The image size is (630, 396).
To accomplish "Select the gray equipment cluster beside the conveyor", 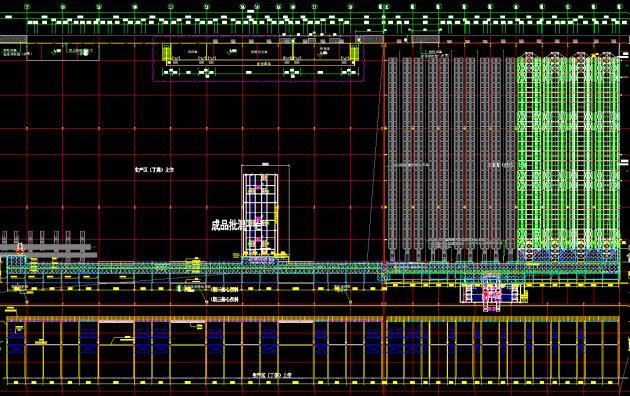I will 49,245.
